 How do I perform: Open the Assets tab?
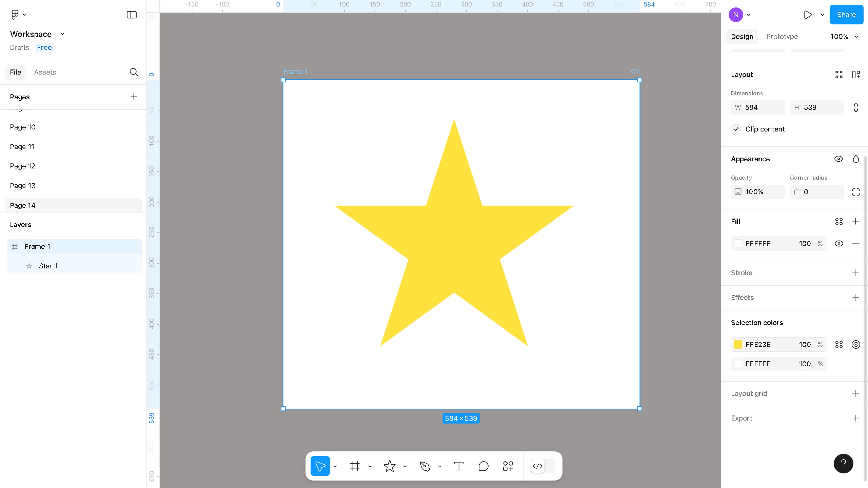(45, 72)
